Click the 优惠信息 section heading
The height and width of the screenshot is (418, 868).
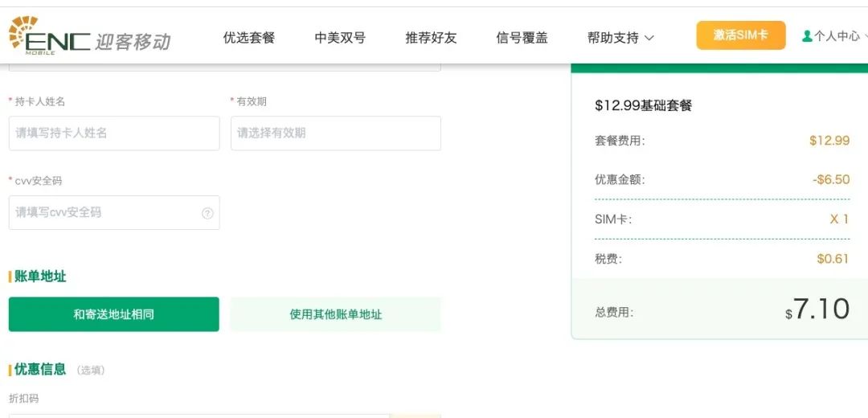pos(40,369)
